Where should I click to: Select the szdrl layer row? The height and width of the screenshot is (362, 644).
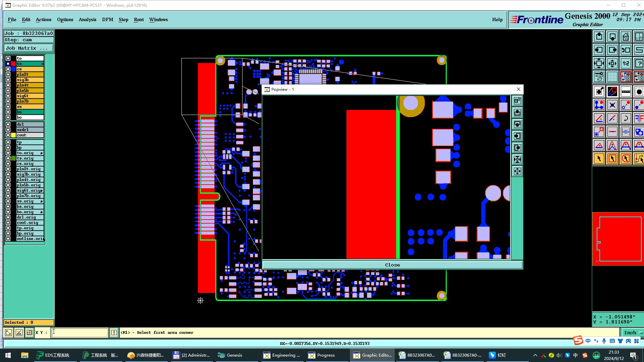click(x=30, y=130)
